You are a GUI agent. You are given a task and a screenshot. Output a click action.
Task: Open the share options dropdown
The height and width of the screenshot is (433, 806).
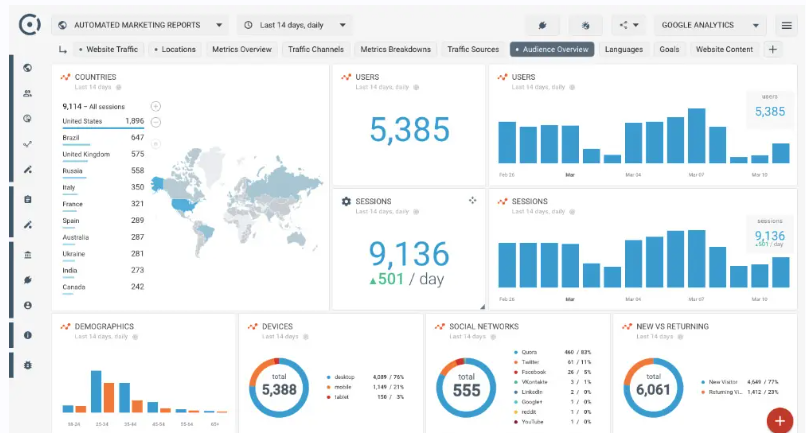pos(629,25)
